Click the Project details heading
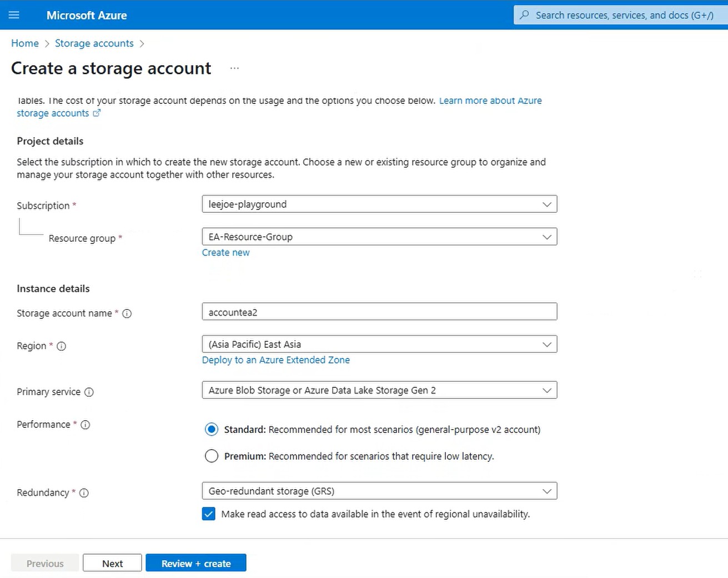The width and height of the screenshot is (728, 578). [50, 141]
